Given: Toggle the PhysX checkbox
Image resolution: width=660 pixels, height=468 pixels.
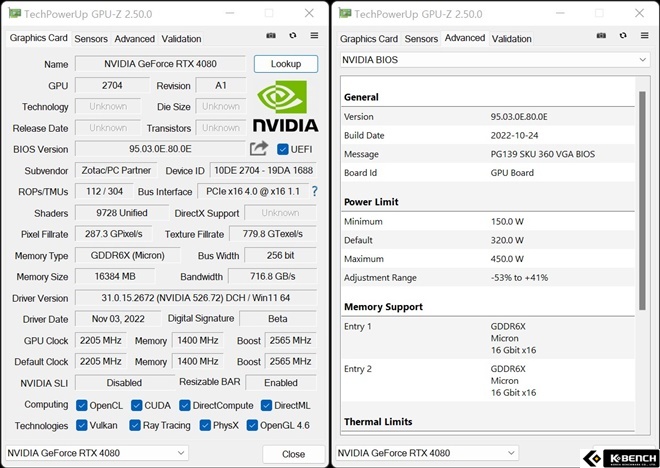Looking at the screenshot, I should tap(205, 425).
